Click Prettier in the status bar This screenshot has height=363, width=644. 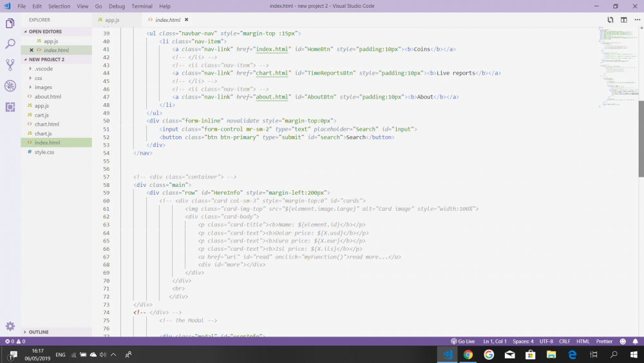click(604, 342)
